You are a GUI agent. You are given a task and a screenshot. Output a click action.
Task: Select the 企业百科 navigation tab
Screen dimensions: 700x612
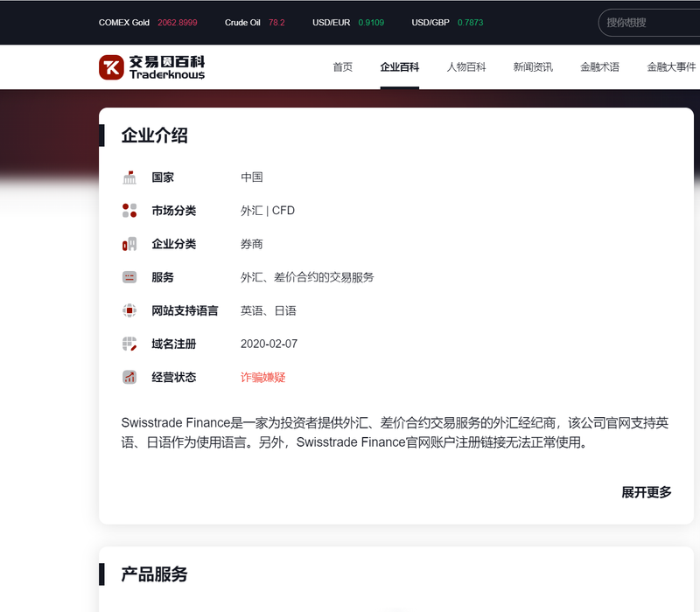point(400,67)
